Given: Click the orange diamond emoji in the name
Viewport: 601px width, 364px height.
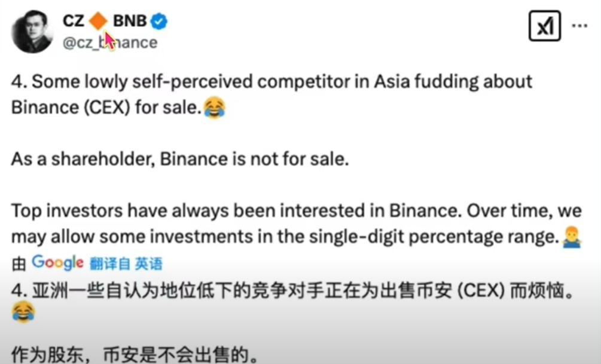Looking at the screenshot, I should point(98,21).
